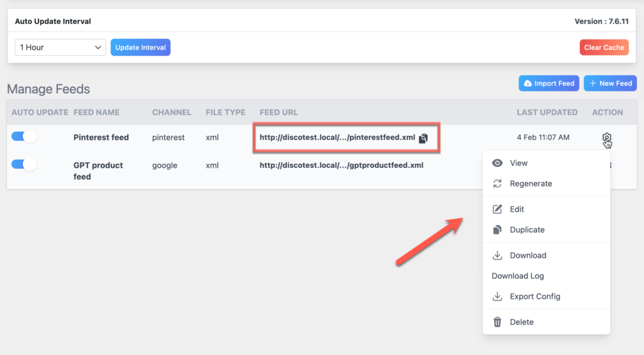Click the Version : 7.6.11 label
This screenshot has width=644, height=355.
coord(601,21)
